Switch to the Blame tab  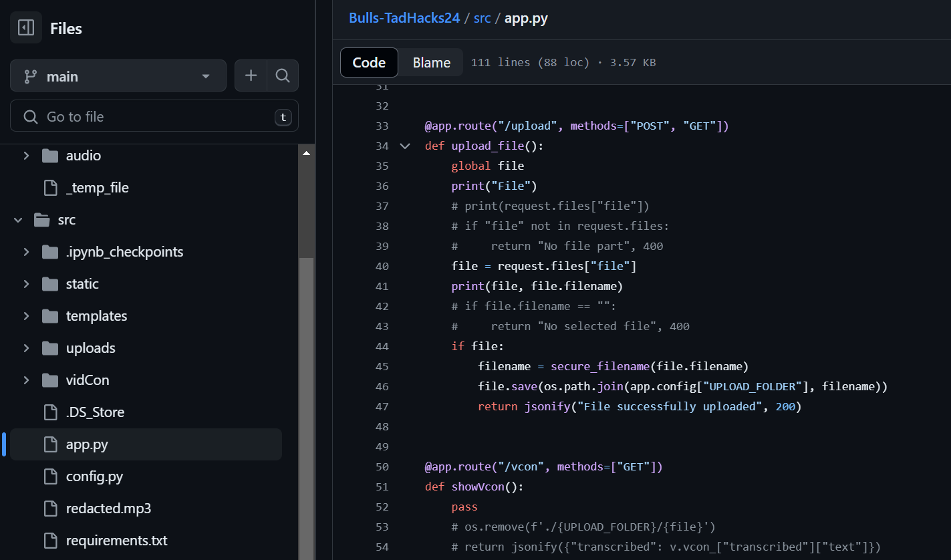[x=431, y=63]
